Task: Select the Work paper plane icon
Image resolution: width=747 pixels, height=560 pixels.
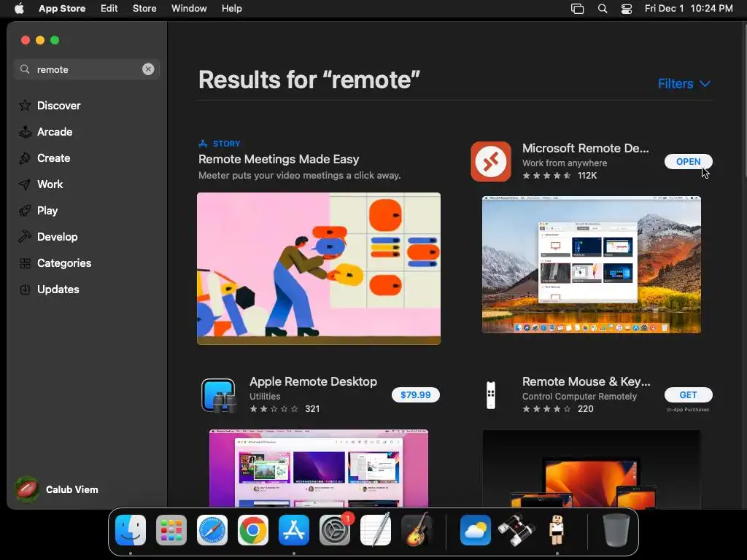Action: 25,184
